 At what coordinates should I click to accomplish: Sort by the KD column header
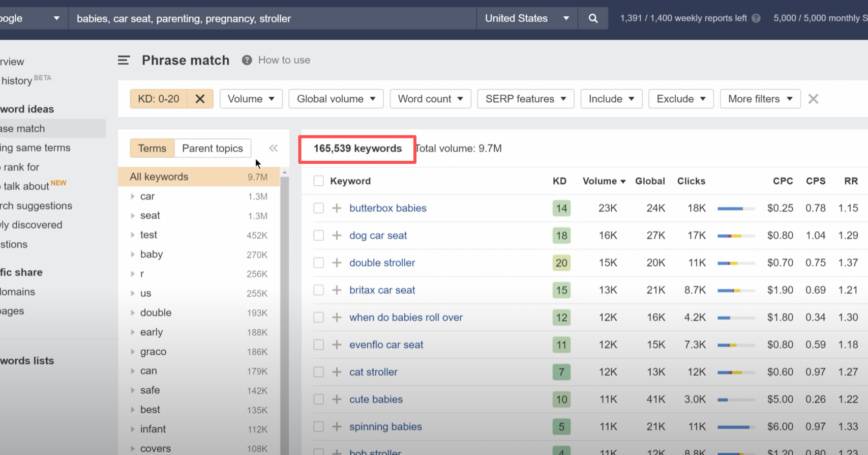pos(559,181)
